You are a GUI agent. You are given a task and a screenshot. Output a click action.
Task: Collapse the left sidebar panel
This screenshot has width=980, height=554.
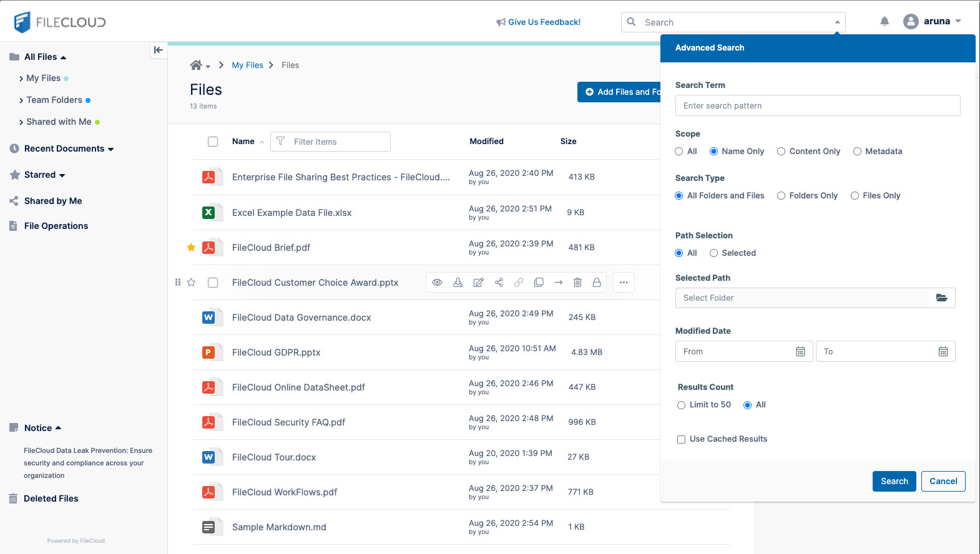(159, 50)
